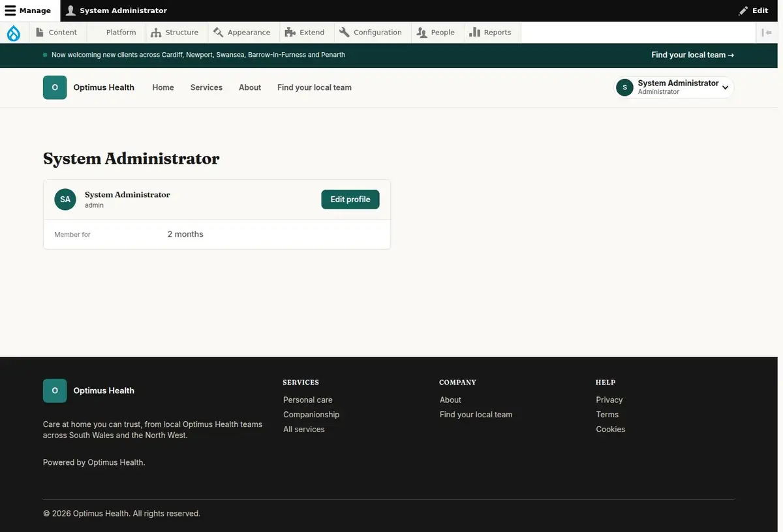This screenshot has height=532, width=783.
Task: Open the footer Privacy link
Action: click(x=609, y=400)
